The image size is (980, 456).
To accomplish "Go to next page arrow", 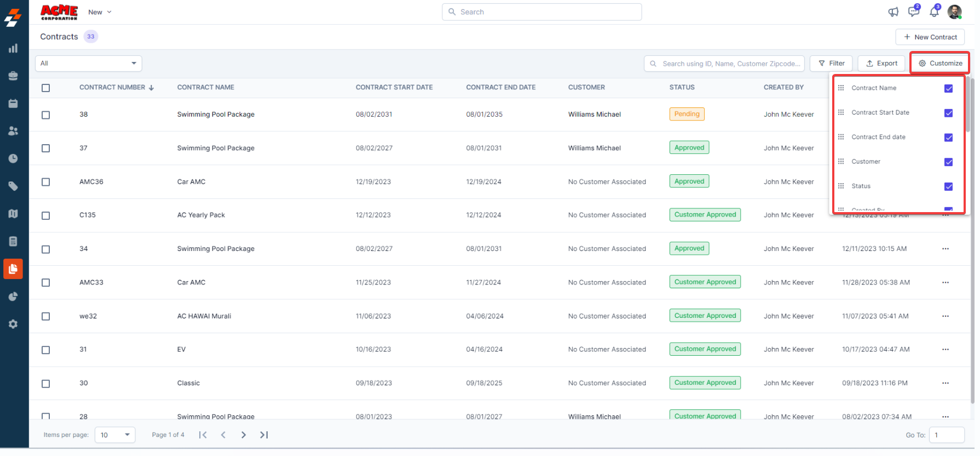I will (244, 435).
